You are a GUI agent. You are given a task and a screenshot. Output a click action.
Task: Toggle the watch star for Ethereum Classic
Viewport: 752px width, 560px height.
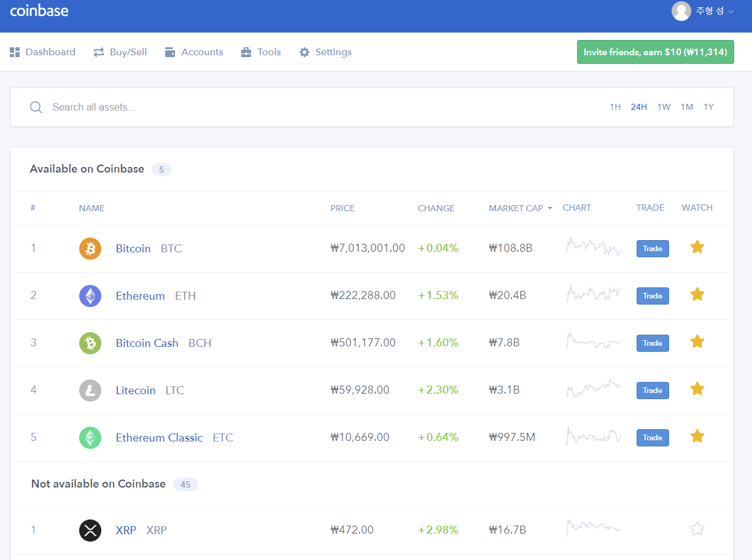point(697,436)
